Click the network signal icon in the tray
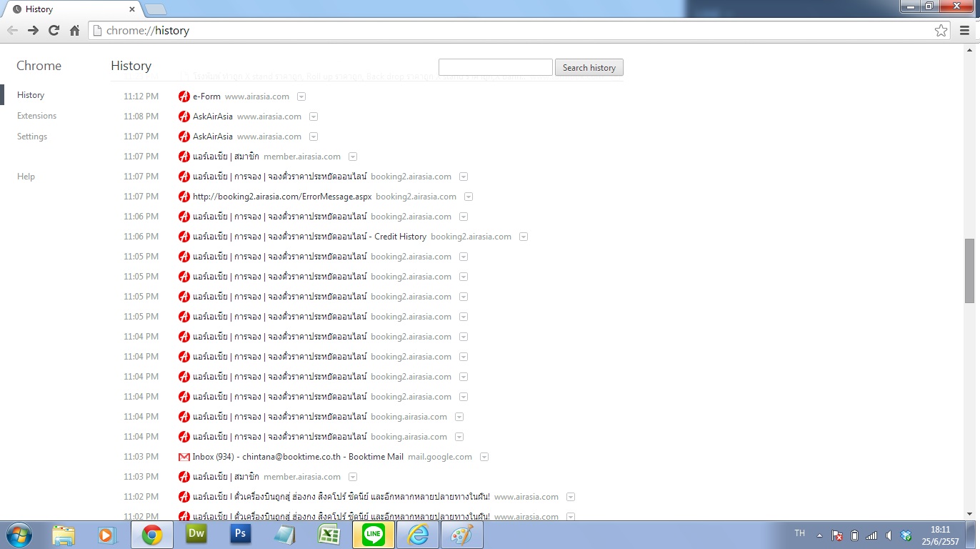980x549 pixels. [x=871, y=535]
